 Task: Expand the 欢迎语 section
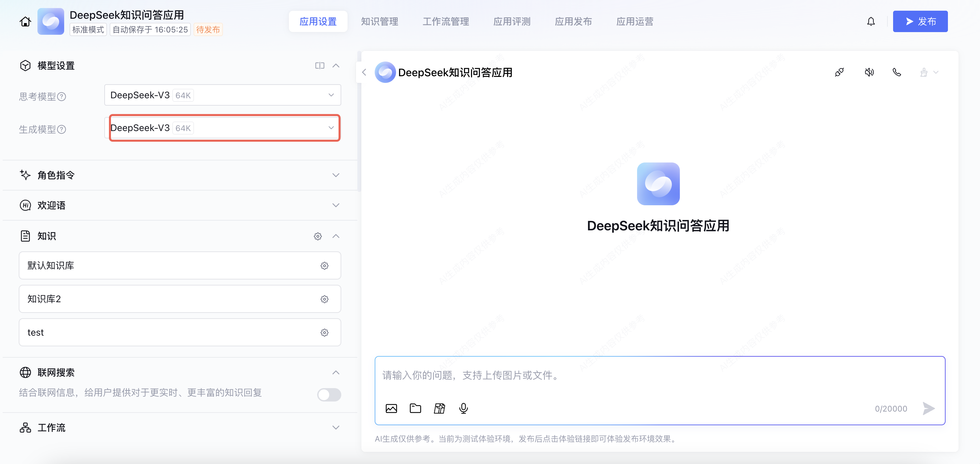[336, 205]
